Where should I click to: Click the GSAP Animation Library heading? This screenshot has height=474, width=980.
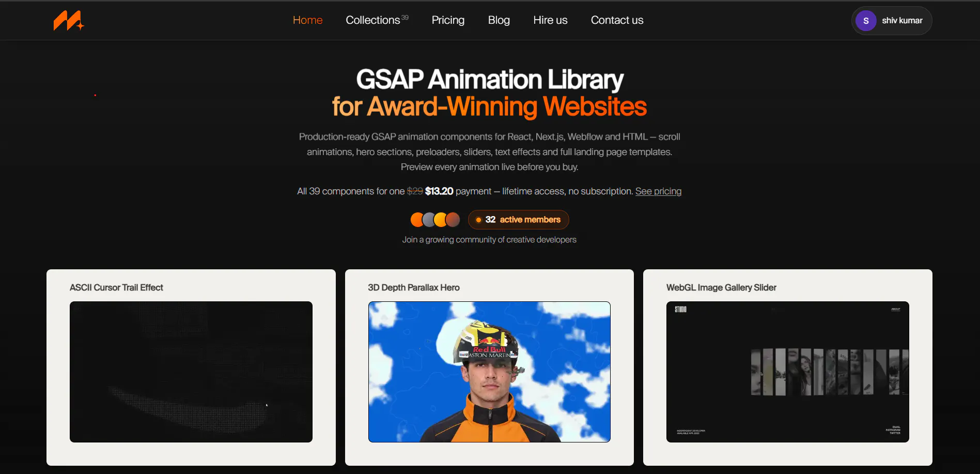click(x=490, y=80)
